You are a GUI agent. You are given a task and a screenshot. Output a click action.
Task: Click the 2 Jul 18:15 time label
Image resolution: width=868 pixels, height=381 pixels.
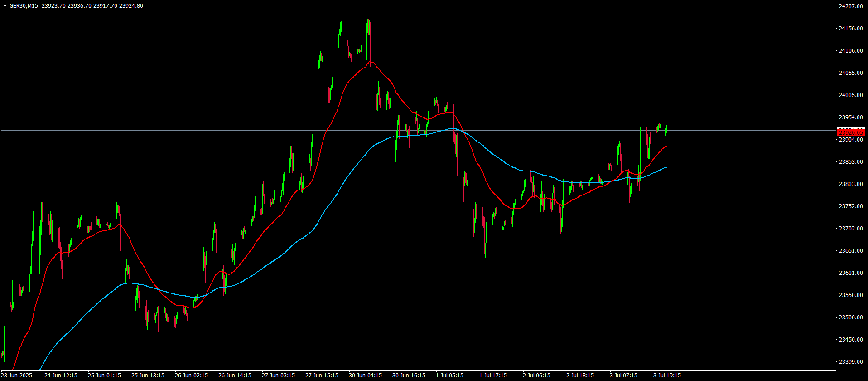coord(580,376)
